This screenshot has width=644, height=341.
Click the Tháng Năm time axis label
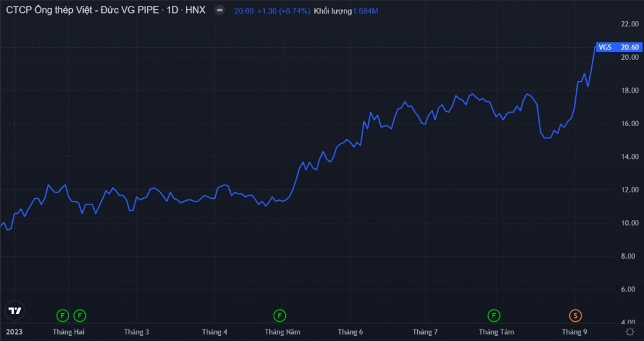coord(283,332)
